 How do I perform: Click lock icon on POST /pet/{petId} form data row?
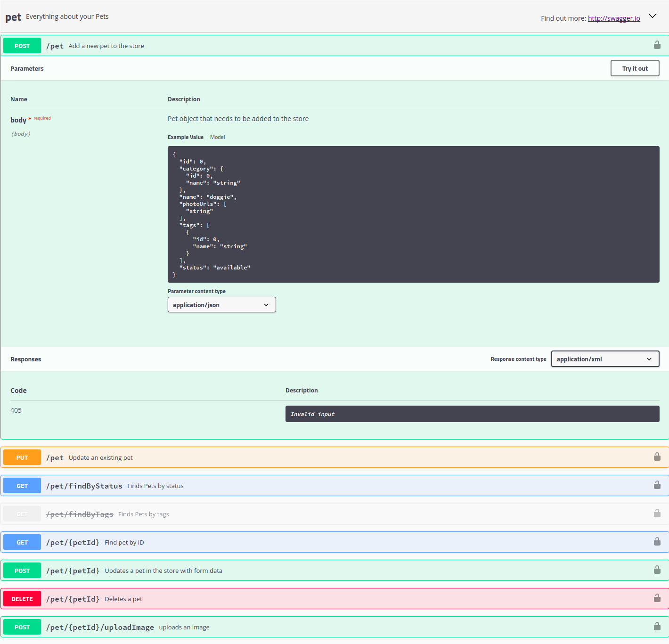click(x=657, y=570)
